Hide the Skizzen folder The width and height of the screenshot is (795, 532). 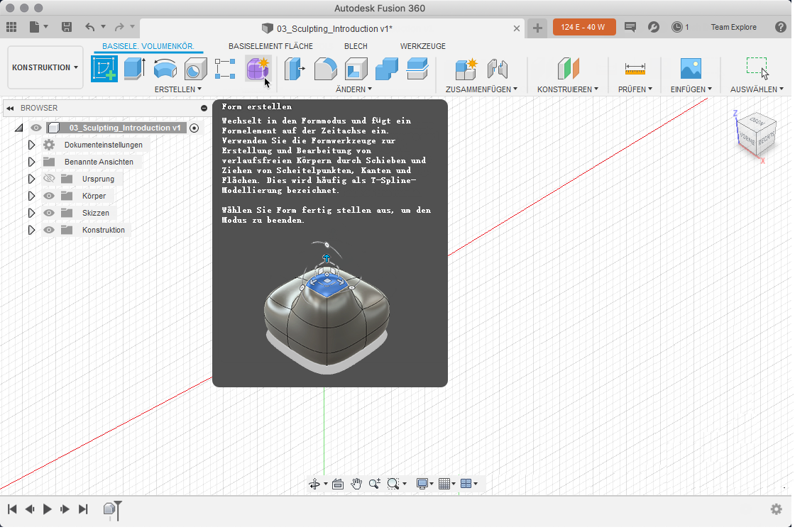pyautogui.click(x=49, y=213)
